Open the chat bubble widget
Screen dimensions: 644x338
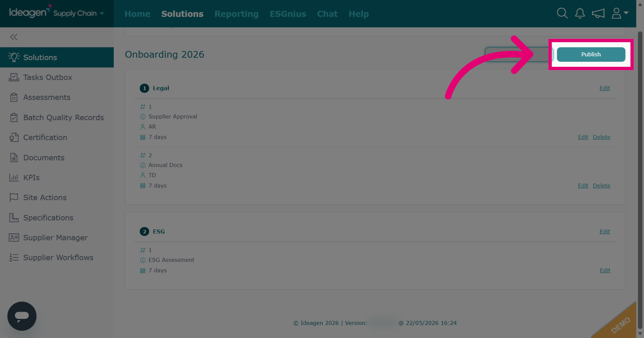(x=22, y=316)
